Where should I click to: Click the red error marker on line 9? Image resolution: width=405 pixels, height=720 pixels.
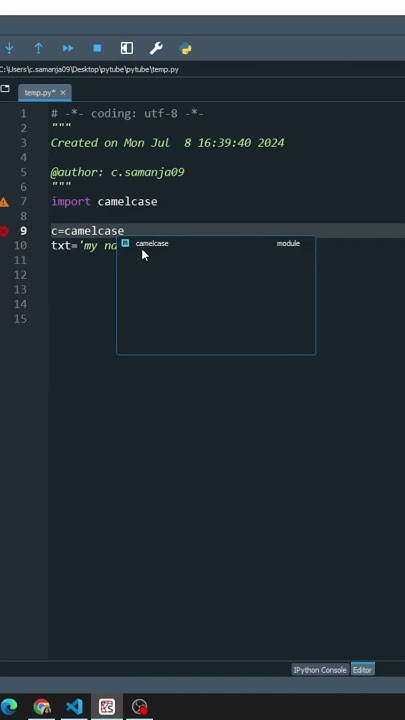pyautogui.click(x=4, y=231)
